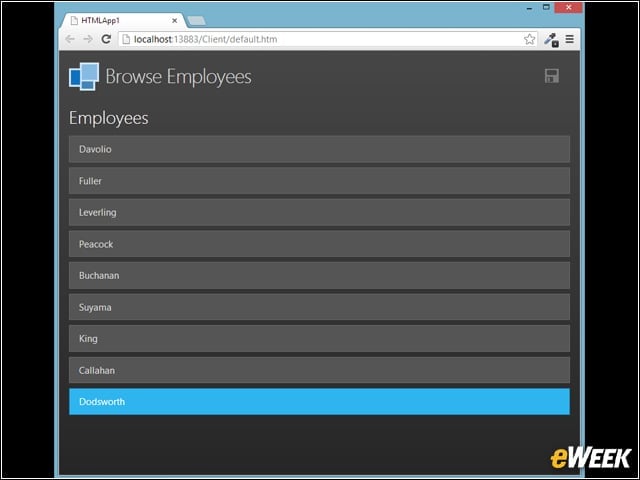Image resolution: width=640 pixels, height=480 pixels.
Task: Select employee Leverling
Action: 319,212
